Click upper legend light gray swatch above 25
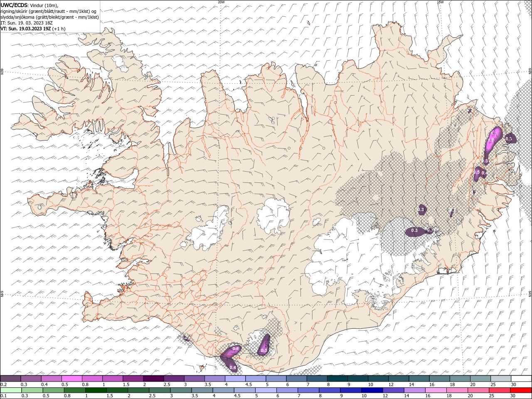 tap(501, 379)
